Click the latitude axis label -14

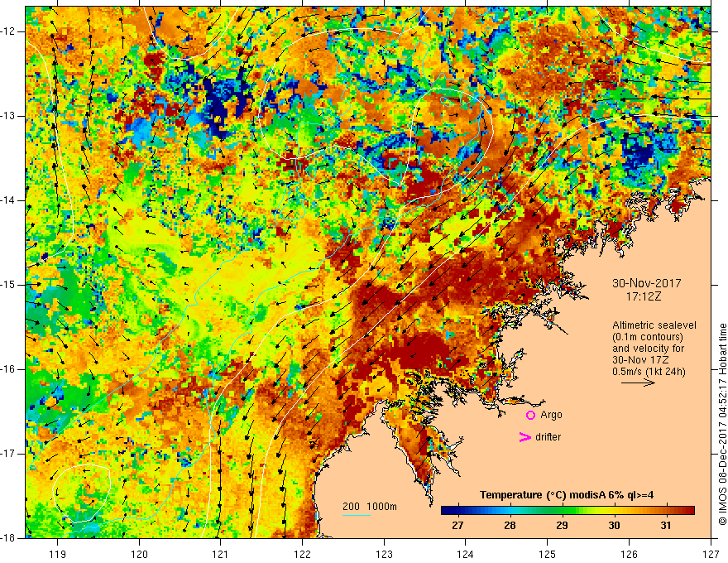point(9,200)
